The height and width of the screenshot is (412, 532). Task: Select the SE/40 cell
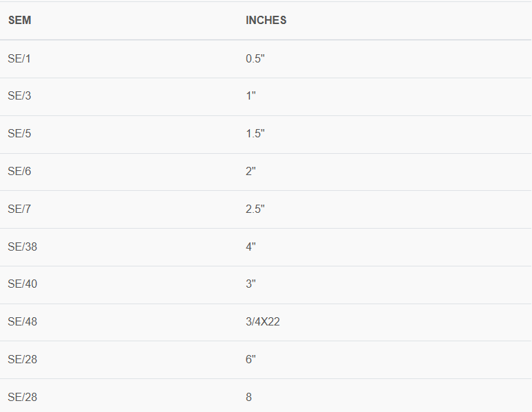click(x=22, y=284)
